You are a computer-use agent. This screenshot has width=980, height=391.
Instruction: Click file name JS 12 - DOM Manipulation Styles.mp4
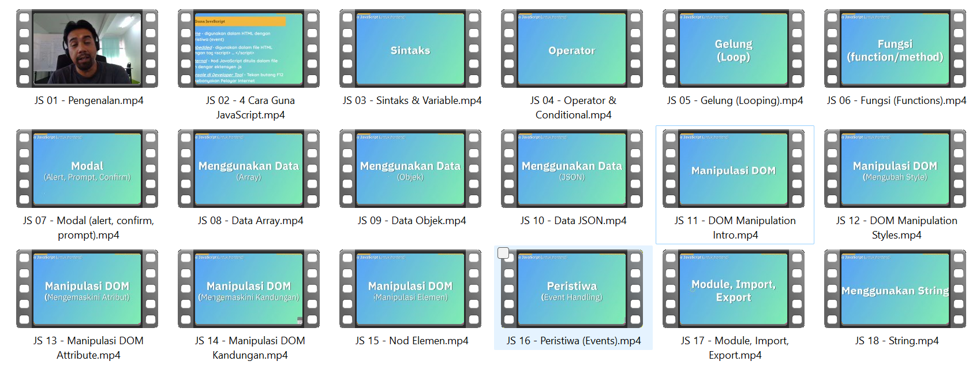(897, 228)
